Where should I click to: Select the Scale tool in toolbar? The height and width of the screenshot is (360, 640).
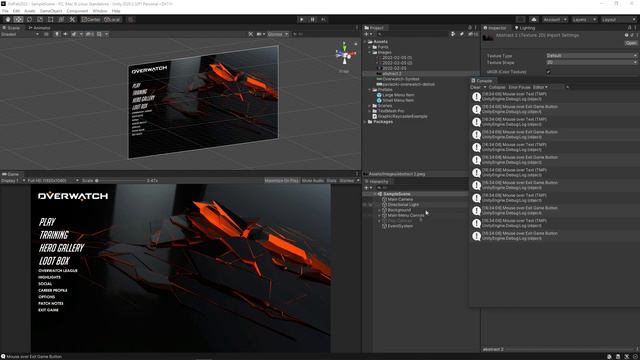pos(40,19)
